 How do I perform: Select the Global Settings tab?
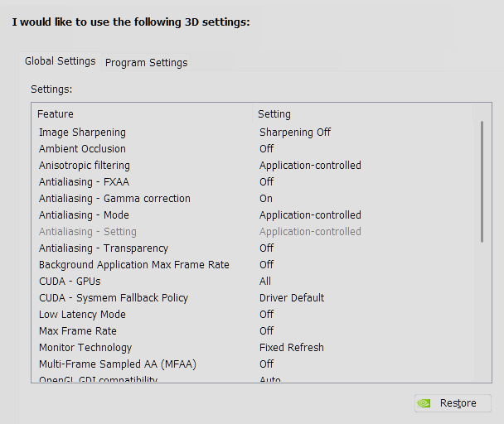point(61,61)
